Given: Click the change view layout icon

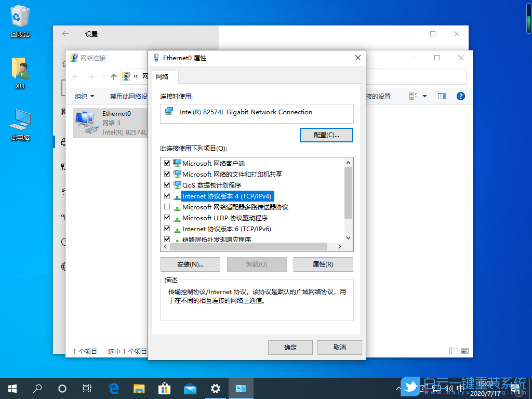Looking at the screenshot, I should click(x=414, y=96).
